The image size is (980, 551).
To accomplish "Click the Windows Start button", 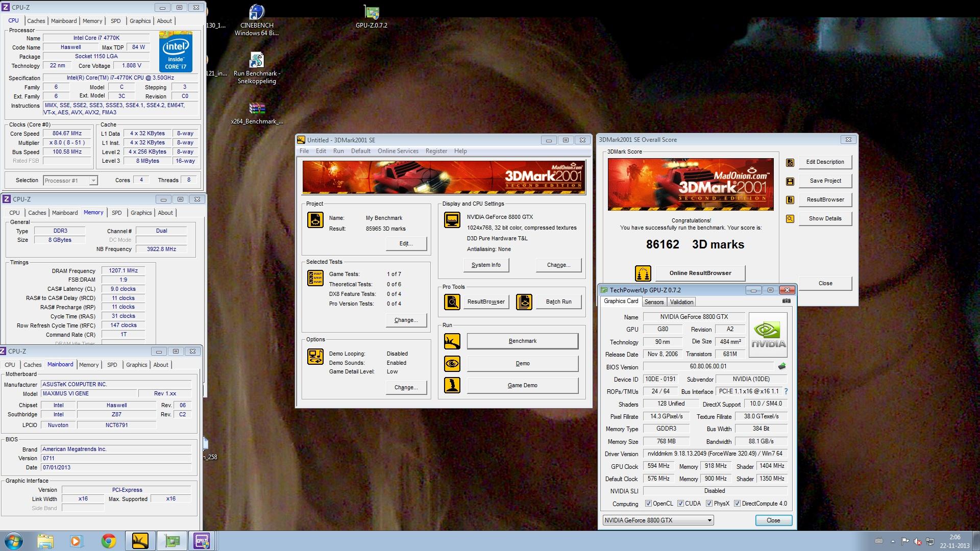I will click(14, 541).
